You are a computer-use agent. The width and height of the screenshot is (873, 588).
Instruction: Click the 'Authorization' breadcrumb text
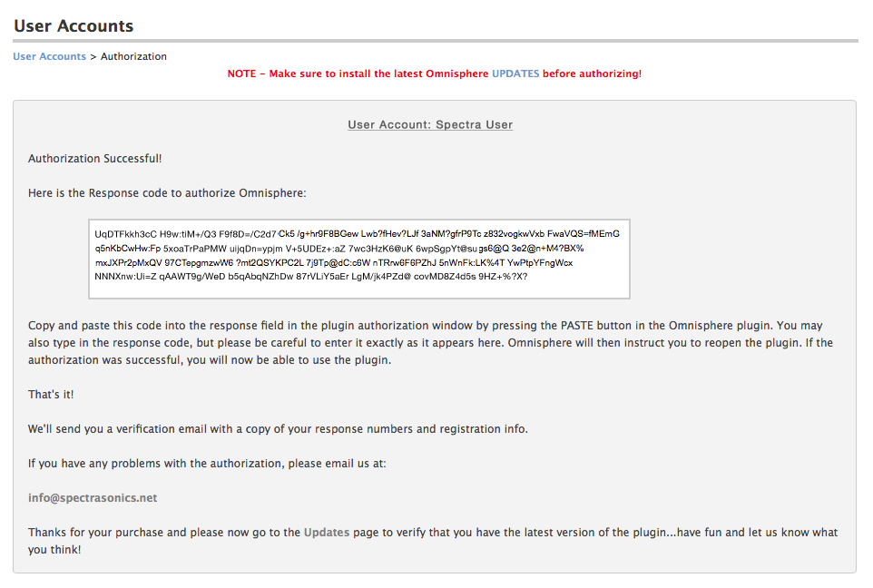coord(133,56)
